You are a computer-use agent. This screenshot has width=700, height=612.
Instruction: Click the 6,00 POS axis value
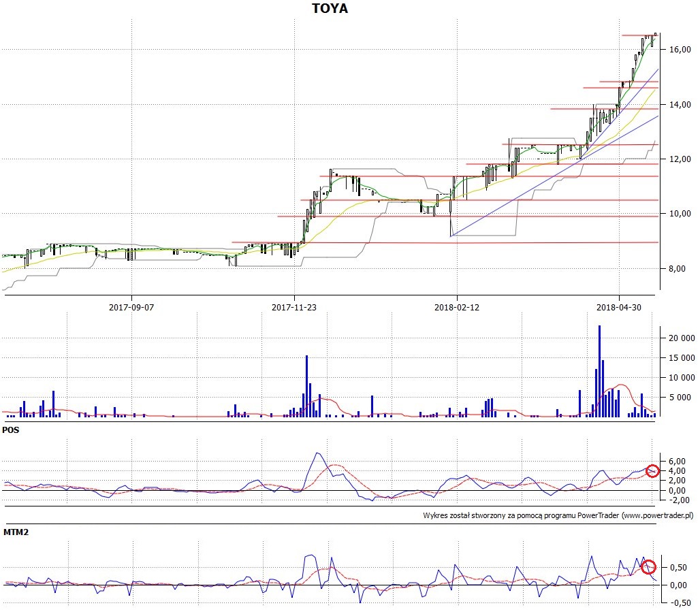tap(677, 461)
